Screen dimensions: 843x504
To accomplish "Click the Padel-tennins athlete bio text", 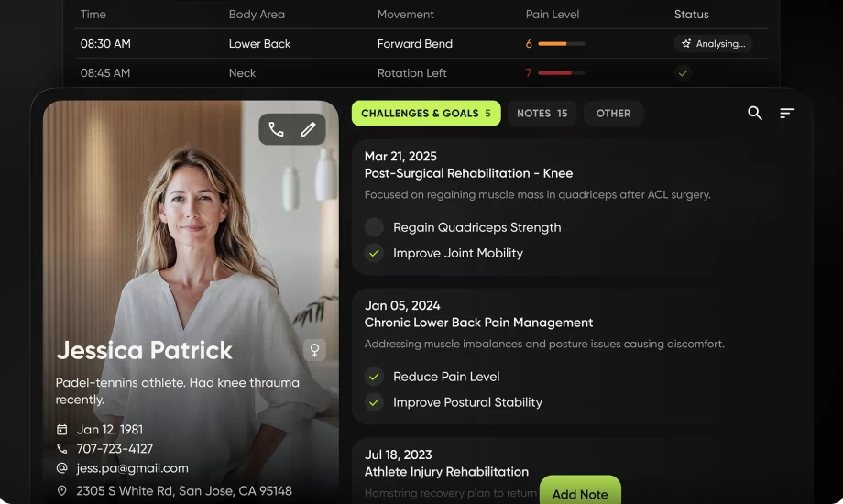I will (x=178, y=391).
